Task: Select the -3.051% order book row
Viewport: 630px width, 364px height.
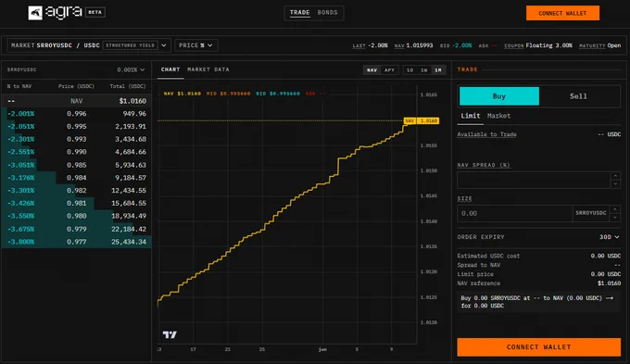Action: click(76, 165)
